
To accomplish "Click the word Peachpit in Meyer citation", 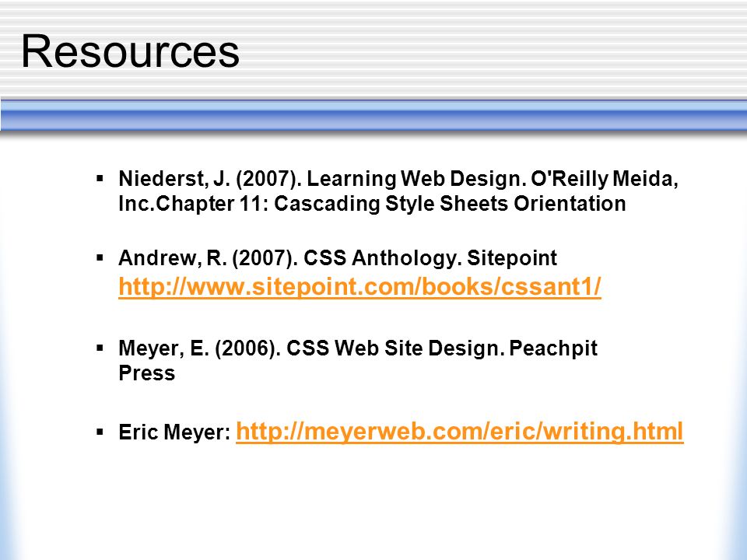I will point(553,348).
